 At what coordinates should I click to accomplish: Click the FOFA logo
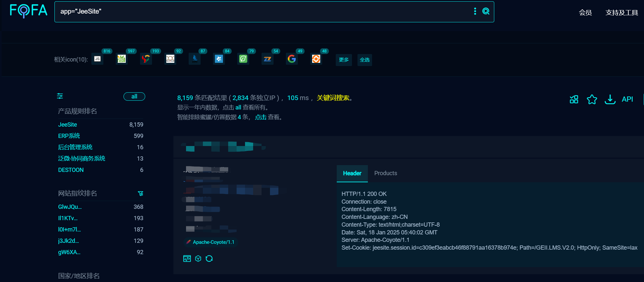click(29, 11)
